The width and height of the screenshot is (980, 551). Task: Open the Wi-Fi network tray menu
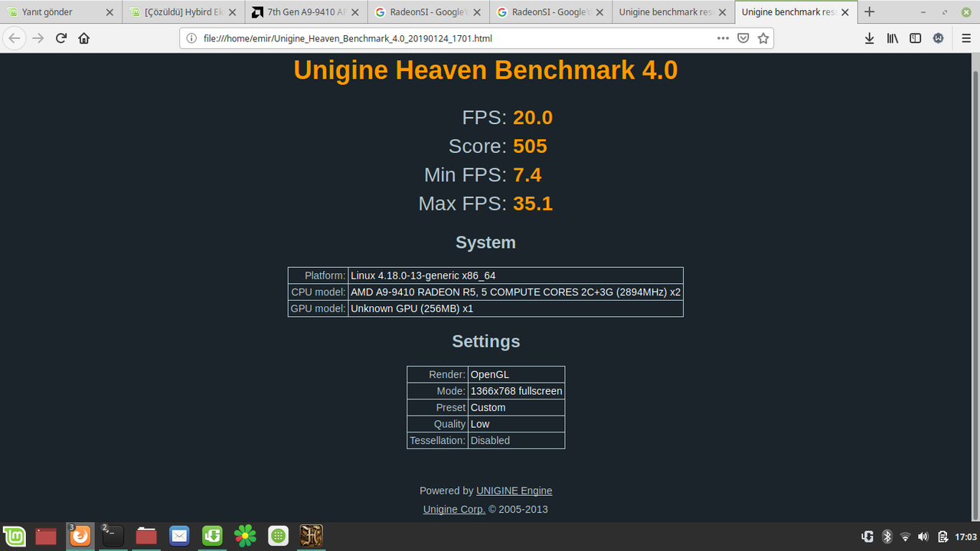905,536
